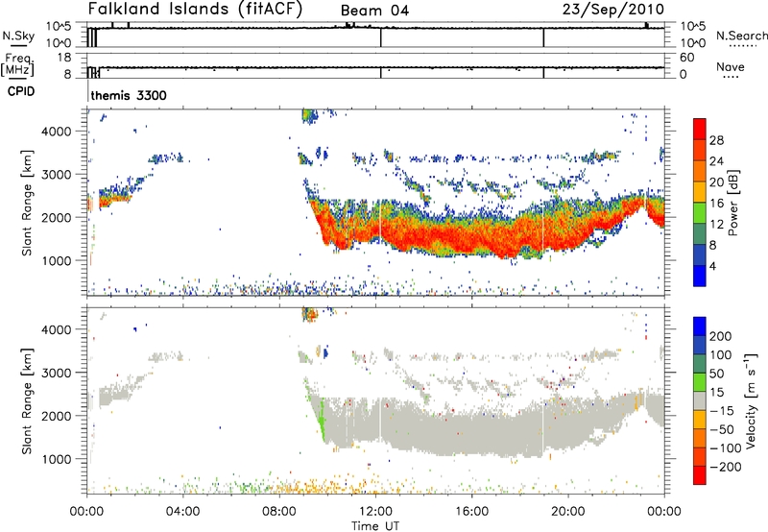Viewport: 768px width, 532px height.
Task: Click the 'Time UT' axis label
Action: [x=375, y=526]
